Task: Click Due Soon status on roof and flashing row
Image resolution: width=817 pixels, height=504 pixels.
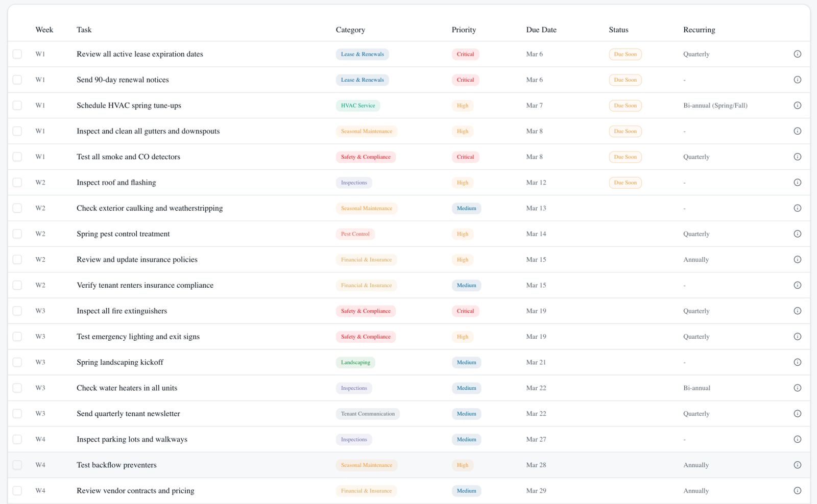Action: click(625, 183)
